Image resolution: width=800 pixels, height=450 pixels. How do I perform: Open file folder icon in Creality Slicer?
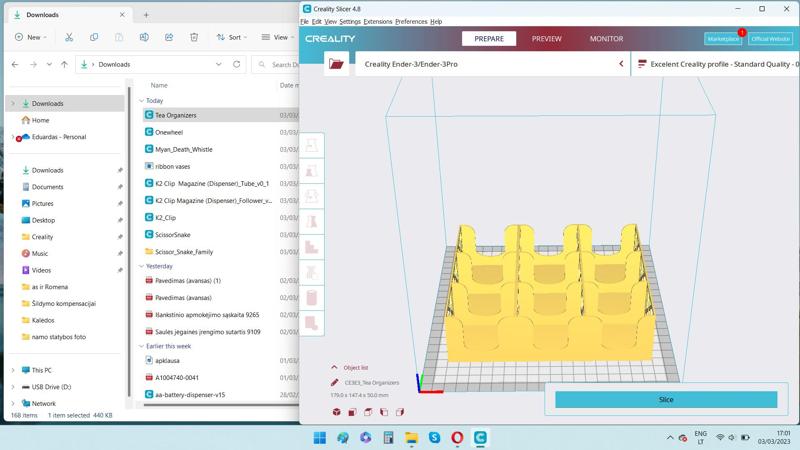coord(336,64)
